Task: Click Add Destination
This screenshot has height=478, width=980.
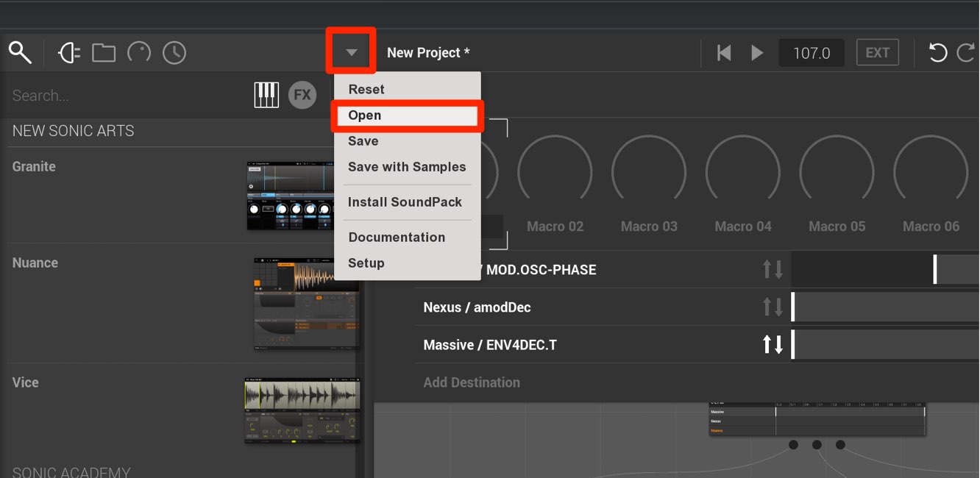Action: [x=472, y=382]
